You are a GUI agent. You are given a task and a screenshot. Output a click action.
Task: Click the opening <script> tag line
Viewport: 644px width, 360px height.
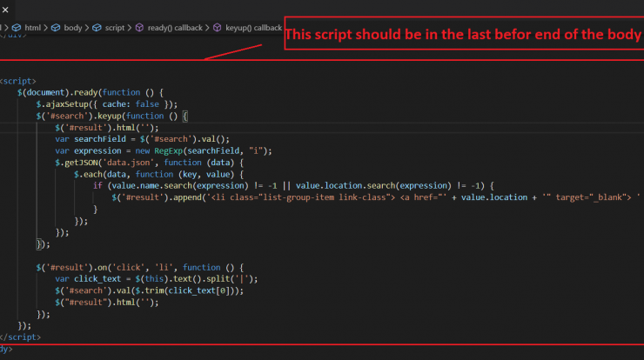(18, 81)
